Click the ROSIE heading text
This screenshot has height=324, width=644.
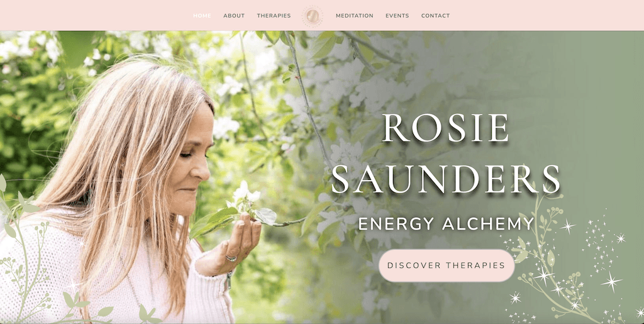[446, 128]
